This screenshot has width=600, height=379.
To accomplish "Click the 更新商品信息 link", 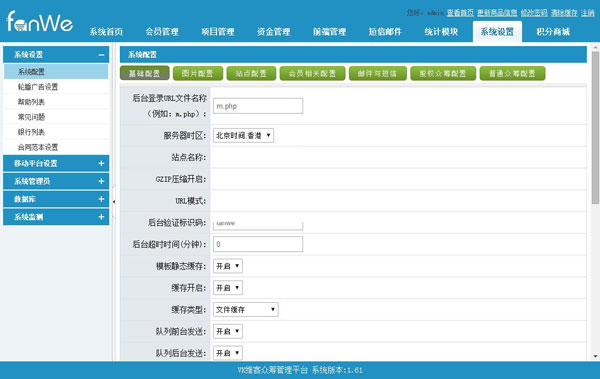I will (x=497, y=13).
